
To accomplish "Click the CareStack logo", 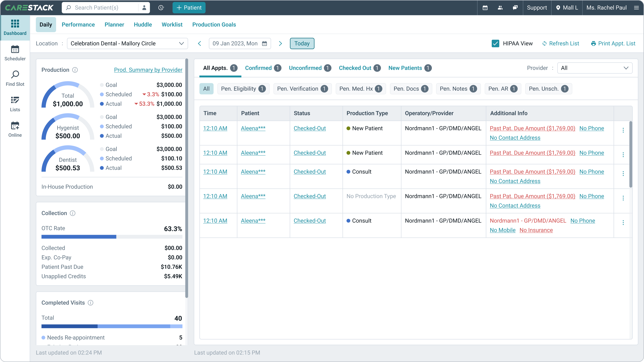I will tap(29, 8).
